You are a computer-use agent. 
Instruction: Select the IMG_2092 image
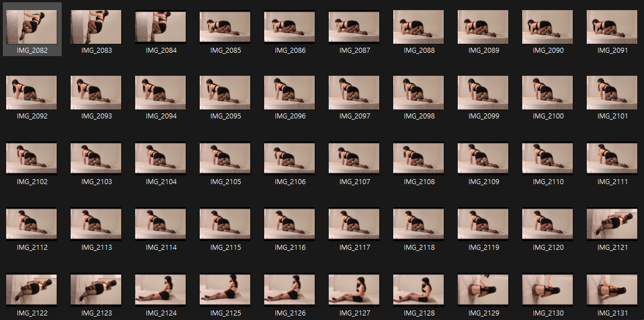coord(31,93)
